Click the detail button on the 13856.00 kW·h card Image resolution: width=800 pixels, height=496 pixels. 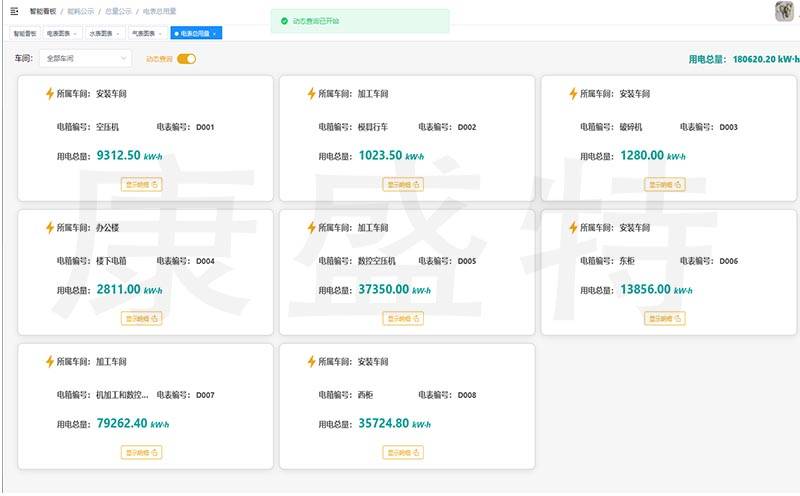[665, 318]
